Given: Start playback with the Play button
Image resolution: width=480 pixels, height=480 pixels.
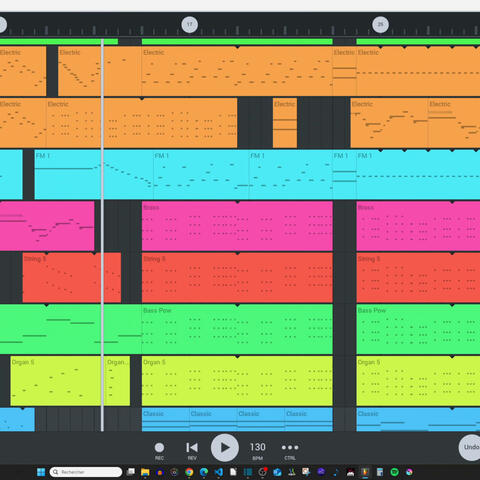Looking at the screenshot, I should 225,448.
